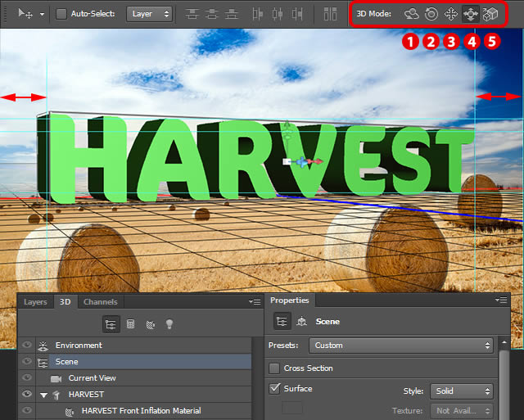Click the Auto-Align Layers icon
The height and width of the screenshot is (420, 524).
tap(330, 14)
